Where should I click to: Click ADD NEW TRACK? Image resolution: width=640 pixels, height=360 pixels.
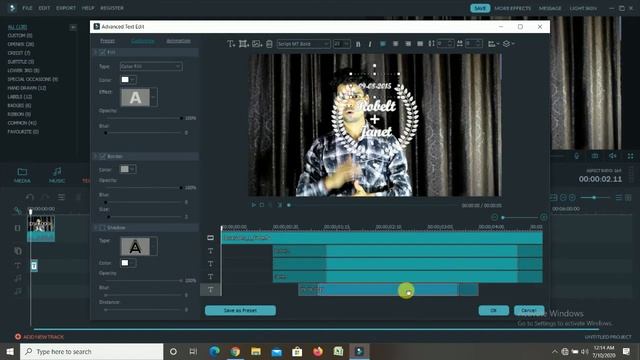(x=40, y=337)
